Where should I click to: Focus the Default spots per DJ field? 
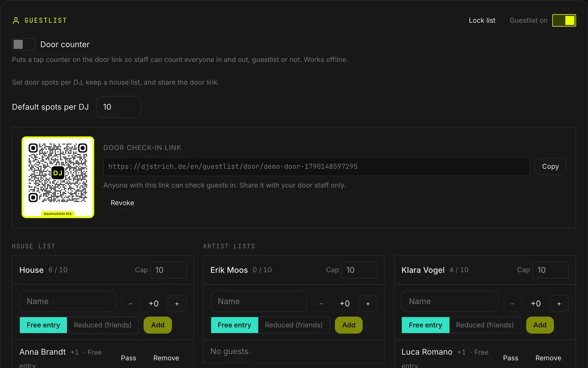[x=119, y=107]
